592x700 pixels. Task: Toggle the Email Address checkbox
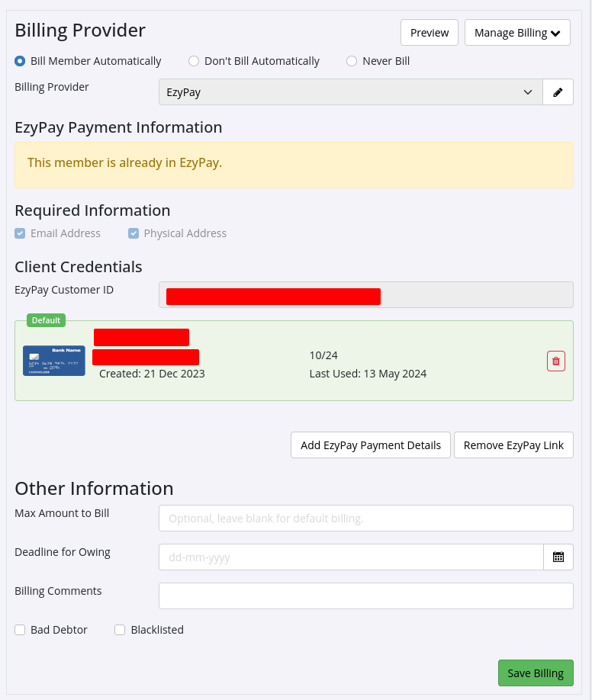(x=21, y=233)
